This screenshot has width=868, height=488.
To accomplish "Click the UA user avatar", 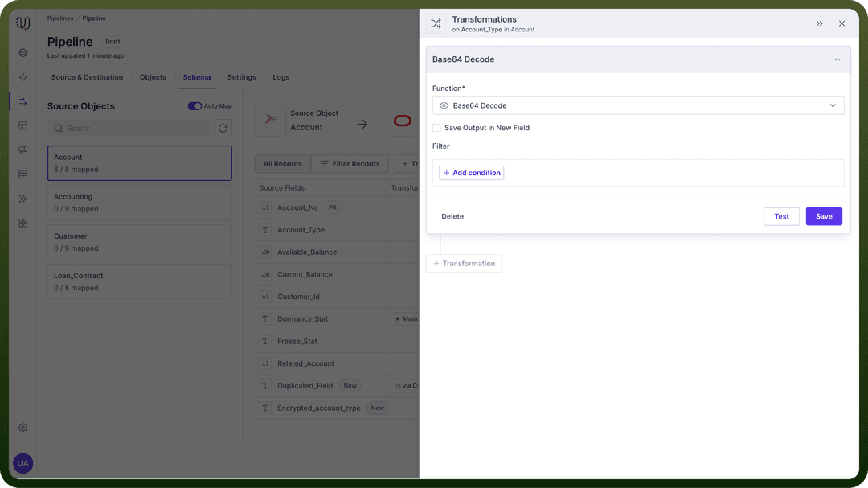I will tap(23, 463).
